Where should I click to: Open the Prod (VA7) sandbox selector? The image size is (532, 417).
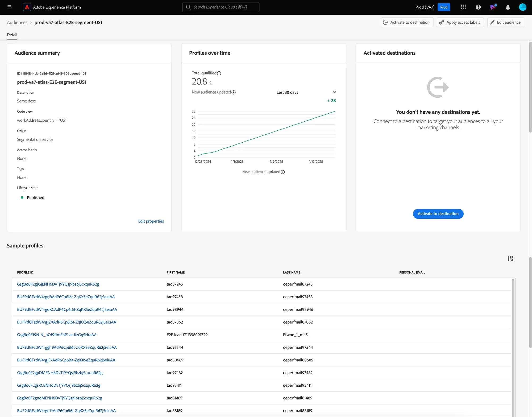[x=425, y=7]
